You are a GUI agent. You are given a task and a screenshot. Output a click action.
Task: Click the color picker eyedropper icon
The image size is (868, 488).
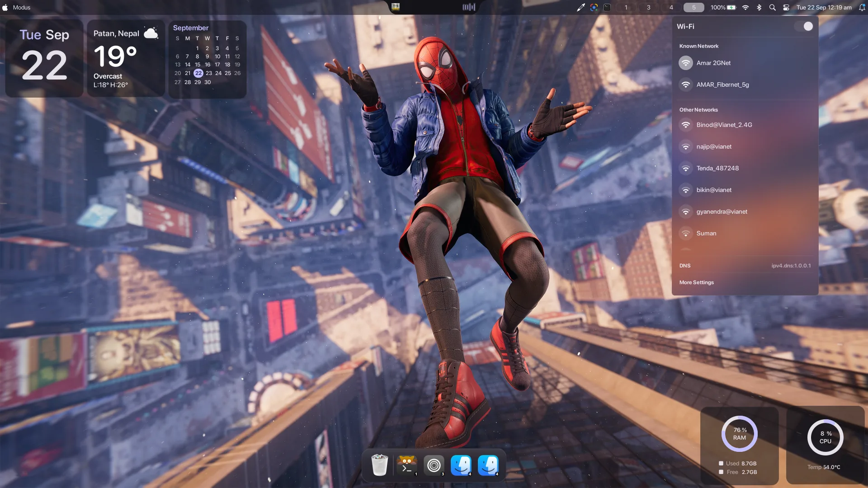tap(581, 7)
